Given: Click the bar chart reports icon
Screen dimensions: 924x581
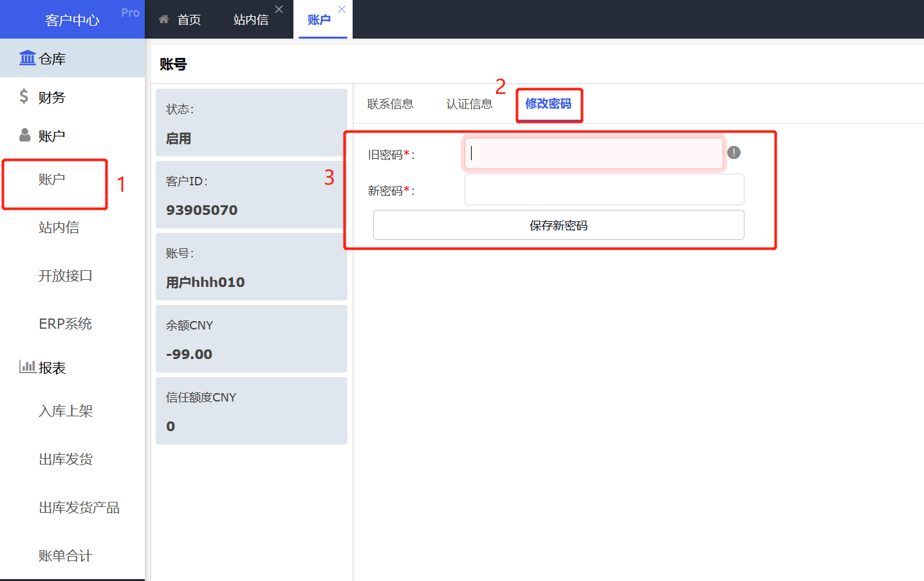Looking at the screenshot, I should click(27, 367).
